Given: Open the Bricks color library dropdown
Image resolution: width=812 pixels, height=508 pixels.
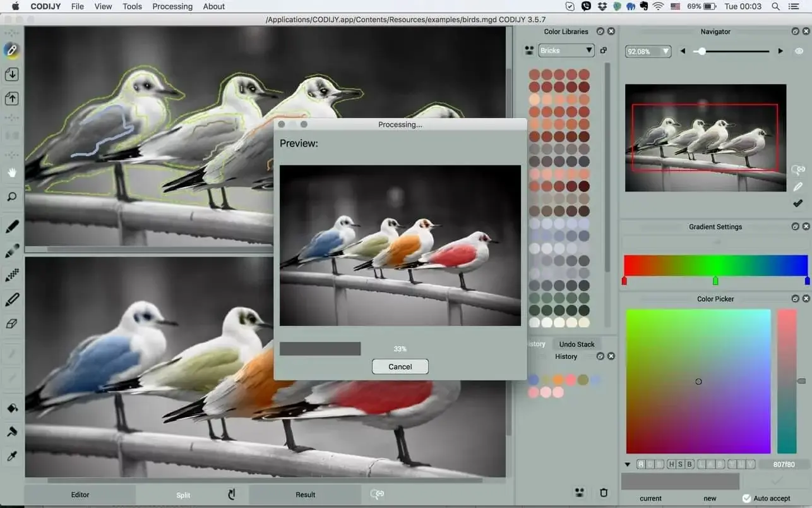Looking at the screenshot, I should pyautogui.click(x=566, y=51).
